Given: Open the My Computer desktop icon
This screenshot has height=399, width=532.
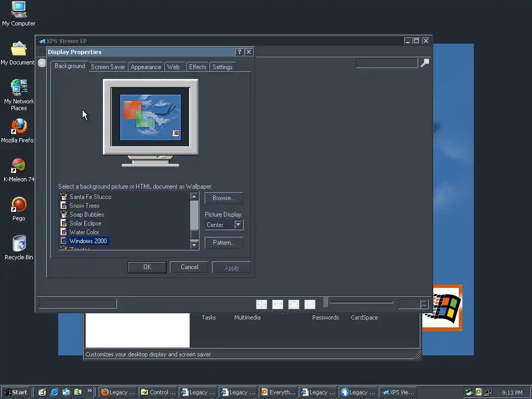Looking at the screenshot, I should pyautogui.click(x=19, y=14).
